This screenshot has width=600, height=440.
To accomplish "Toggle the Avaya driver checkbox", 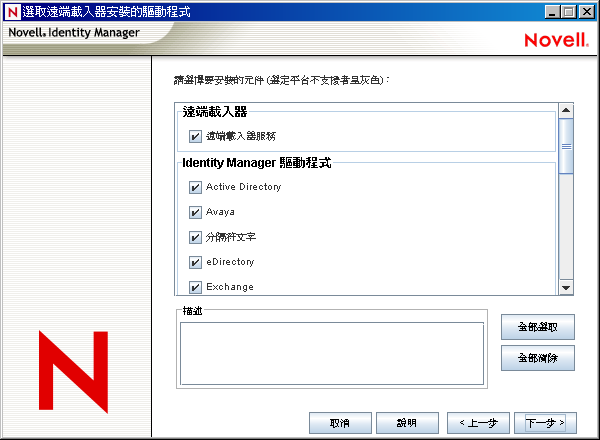I will tap(195, 212).
